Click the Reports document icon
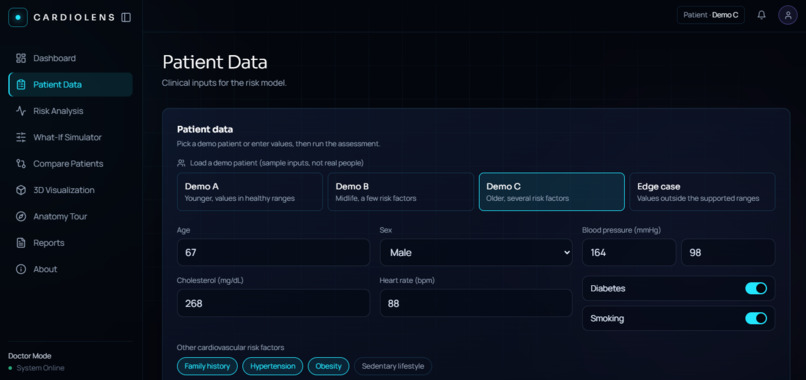 (x=21, y=243)
